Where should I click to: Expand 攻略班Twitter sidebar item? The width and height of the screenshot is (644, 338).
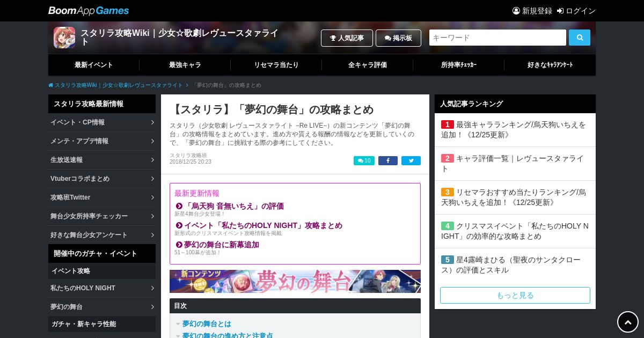coord(102,197)
